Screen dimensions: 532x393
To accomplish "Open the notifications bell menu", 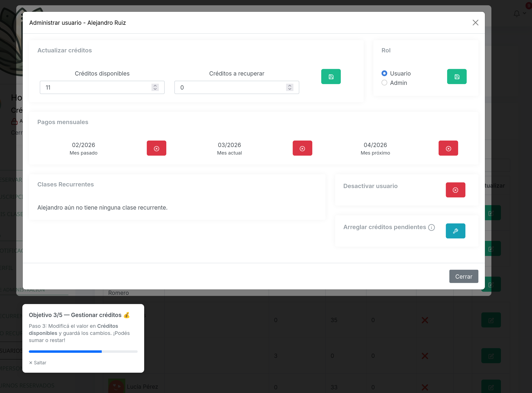I will click(517, 14).
